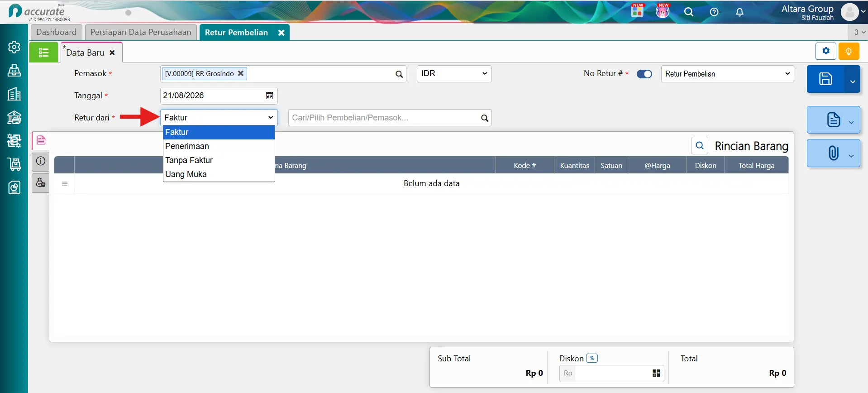Click the calculator icon in Diskon field
The width and height of the screenshot is (868, 393).
tap(656, 373)
